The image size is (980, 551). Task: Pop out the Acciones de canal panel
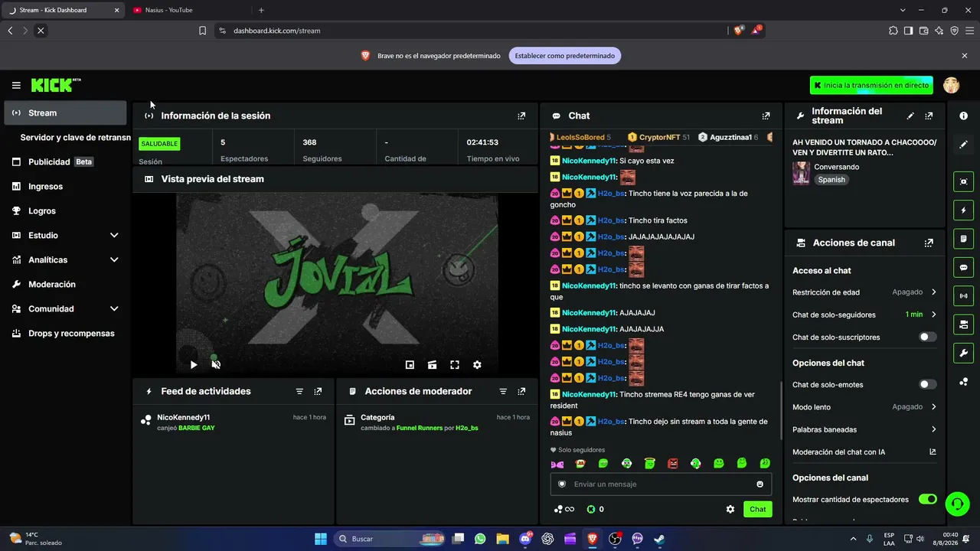929,243
